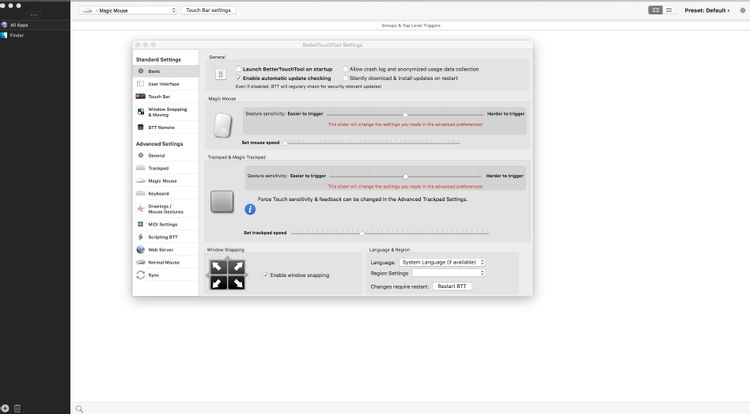The image size is (750, 414).
Task: Adjust Trackpad gesture sensitivity slider
Action: pyautogui.click(x=406, y=176)
